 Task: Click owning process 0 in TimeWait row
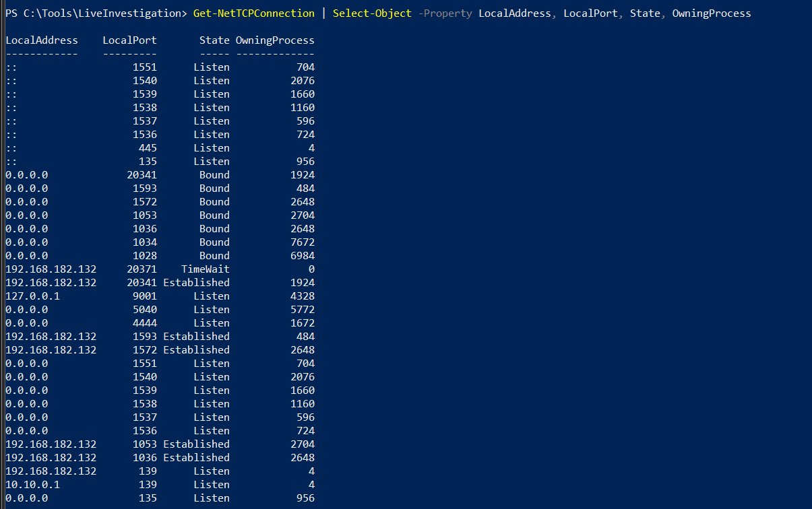pyautogui.click(x=311, y=269)
